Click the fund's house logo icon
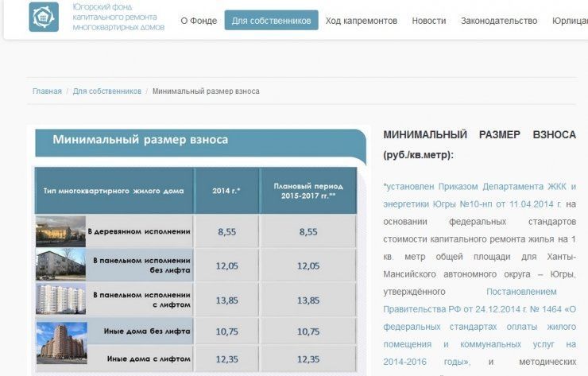Viewport: 588px width, 376px height. pyautogui.click(x=44, y=17)
